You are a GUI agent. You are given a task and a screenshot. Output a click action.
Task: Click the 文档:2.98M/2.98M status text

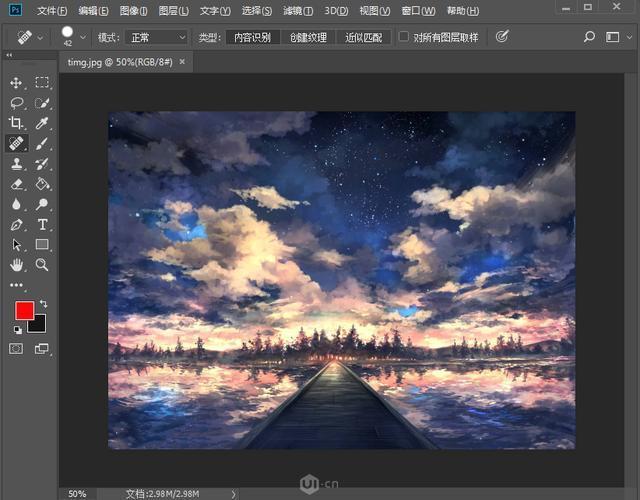(x=162, y=494)
